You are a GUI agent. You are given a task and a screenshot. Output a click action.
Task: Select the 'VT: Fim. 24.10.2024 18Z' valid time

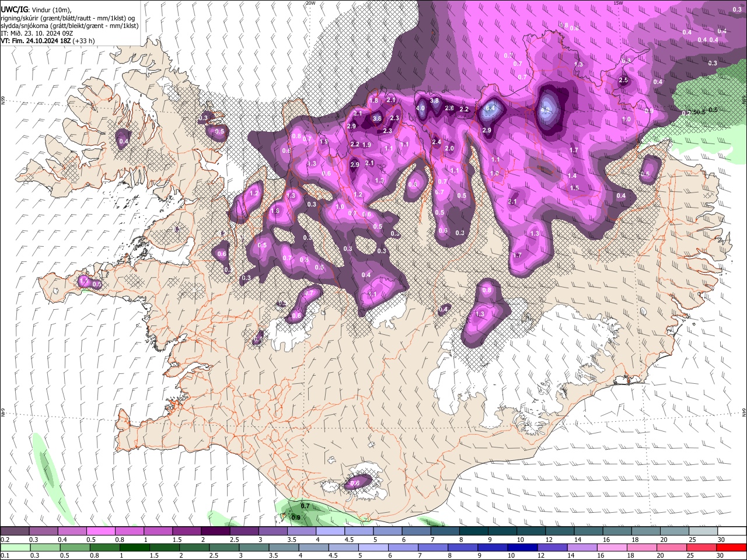click(37, 41)
